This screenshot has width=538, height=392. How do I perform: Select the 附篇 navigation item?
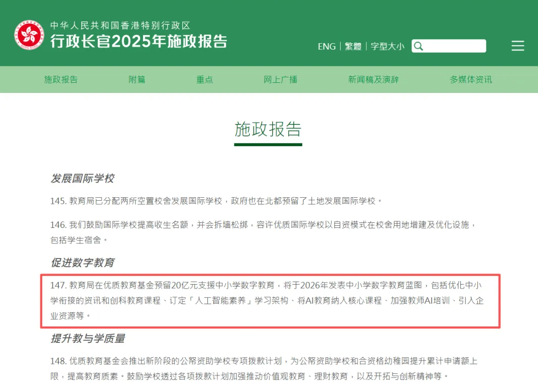point(137,79)
